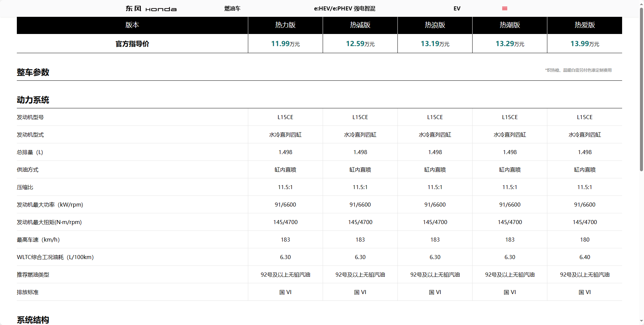This screenshot has height=325, width=644.
Task: Select the 热潮版 column header
Action: [510, 25]
